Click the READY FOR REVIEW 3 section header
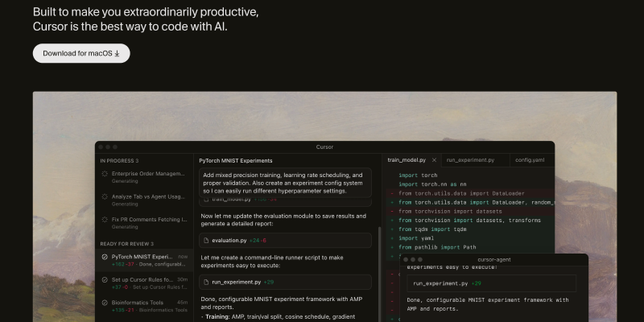The image size is (644, 322). coord(127,244)
